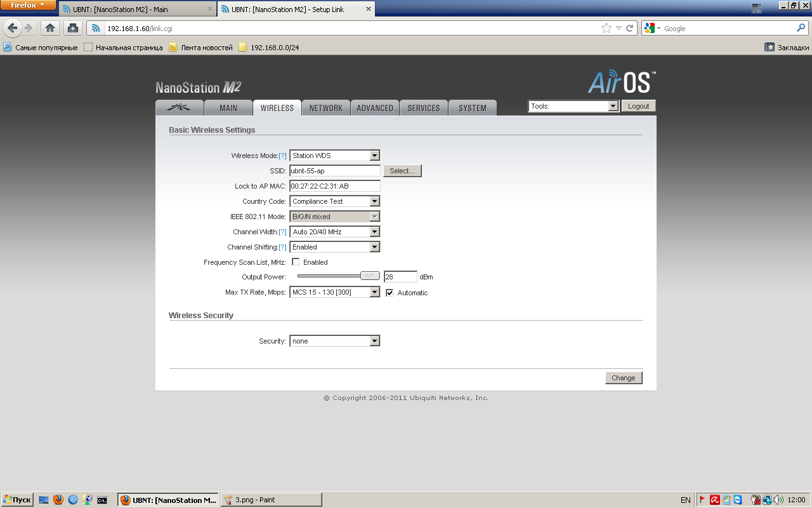Open the Firefox Home page button
812x508 pixels.
tap(50, 28)
